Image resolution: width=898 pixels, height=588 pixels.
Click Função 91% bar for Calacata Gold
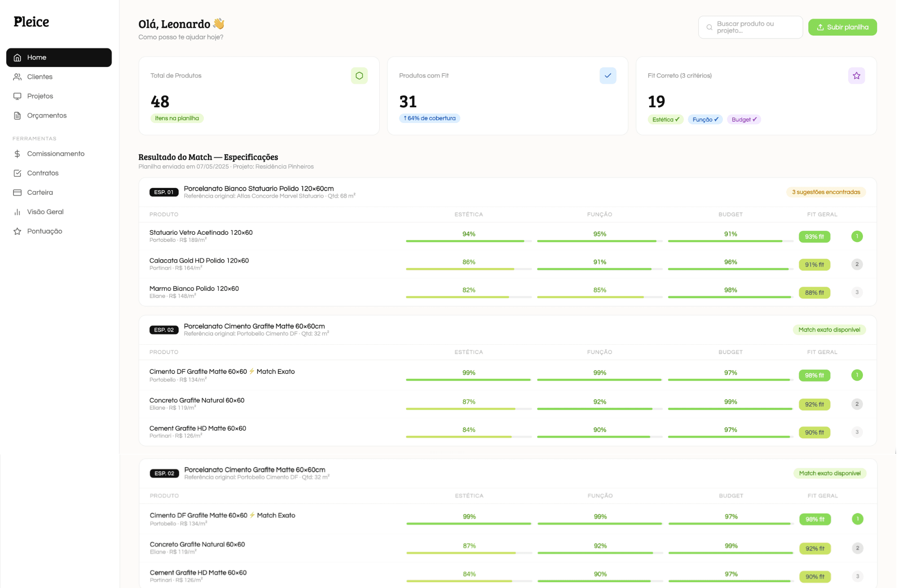(x=599, y=269)
